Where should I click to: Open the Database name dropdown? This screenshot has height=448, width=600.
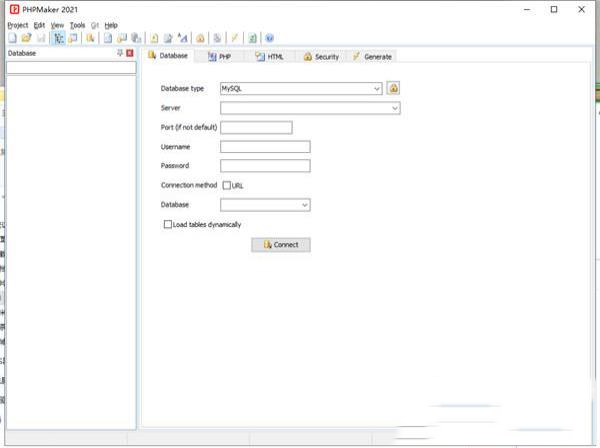coord(305,205)
